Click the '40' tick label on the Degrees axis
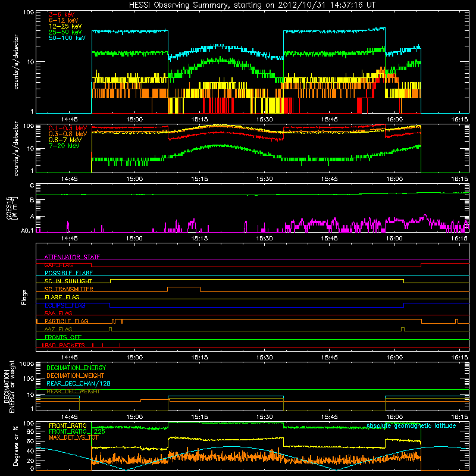 click(x=30, y=451)
